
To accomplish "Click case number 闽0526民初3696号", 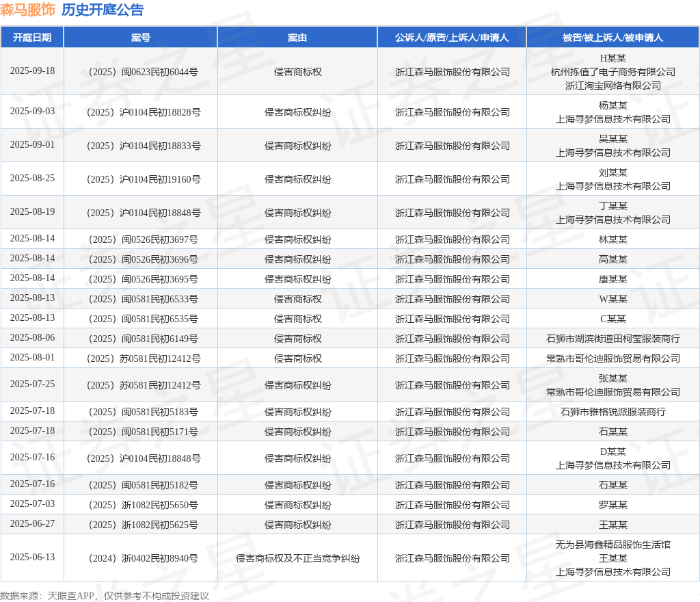I will click(x=144, y=259).
